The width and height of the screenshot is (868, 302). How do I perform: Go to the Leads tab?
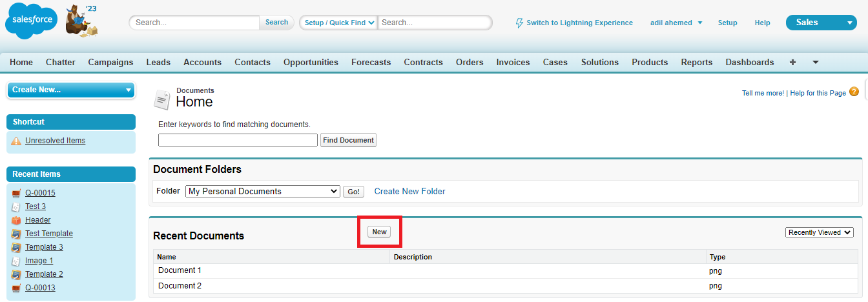click(158, 63)
